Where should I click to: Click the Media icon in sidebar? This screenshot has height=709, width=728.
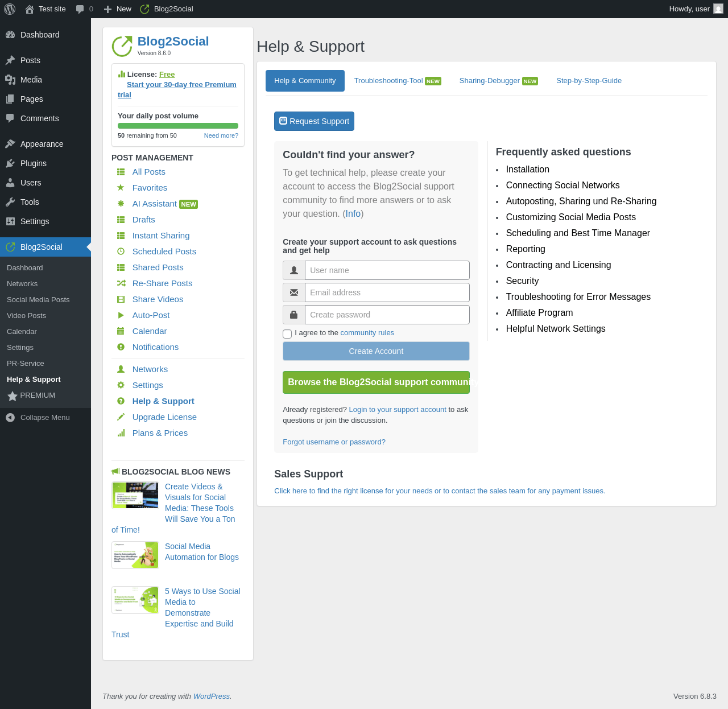10,80
